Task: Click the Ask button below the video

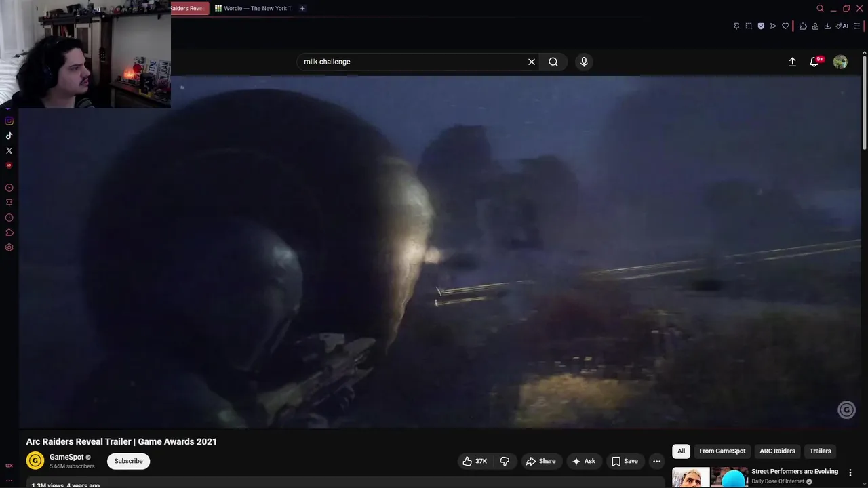Action: (584, 461)
